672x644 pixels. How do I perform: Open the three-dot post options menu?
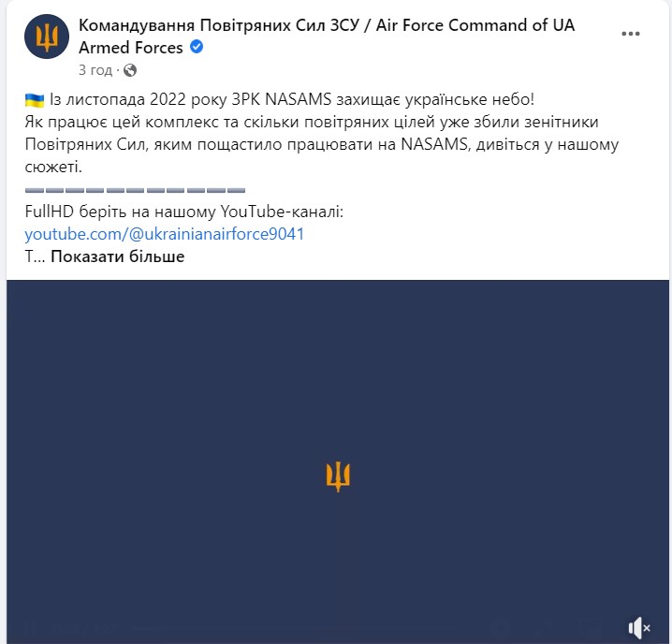(x=631, y=34)
